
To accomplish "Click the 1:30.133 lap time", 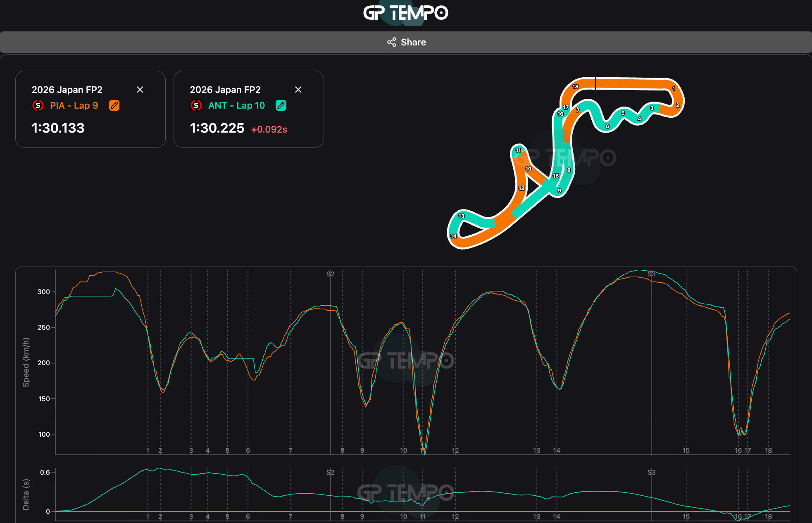I will (x=58, y=128).
